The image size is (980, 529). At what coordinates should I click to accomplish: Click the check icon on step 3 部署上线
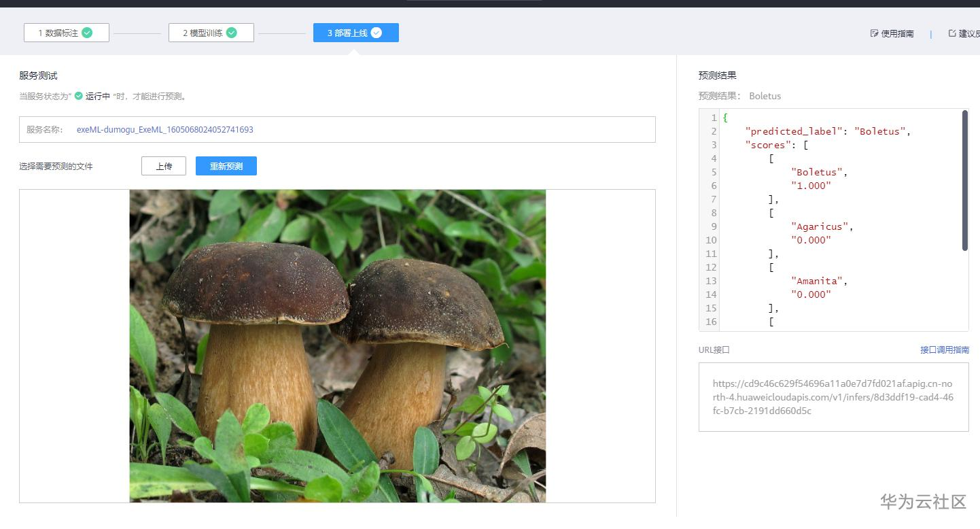click(x=377, y=33)
